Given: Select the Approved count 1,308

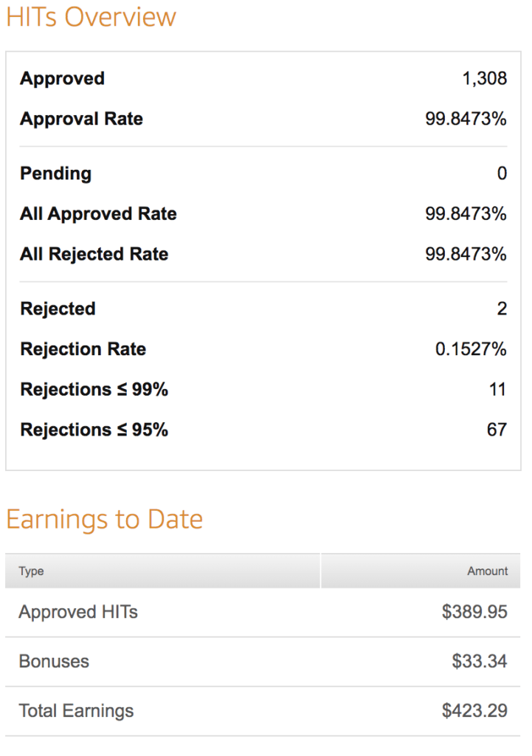Looking at the screenshot, I should (484, 78).
